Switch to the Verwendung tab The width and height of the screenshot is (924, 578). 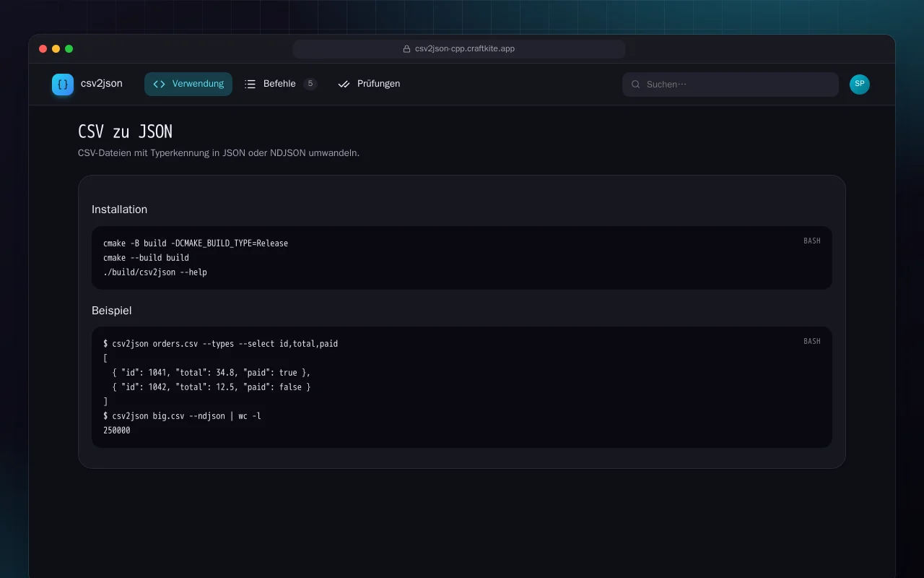click(x=188, y=84)
